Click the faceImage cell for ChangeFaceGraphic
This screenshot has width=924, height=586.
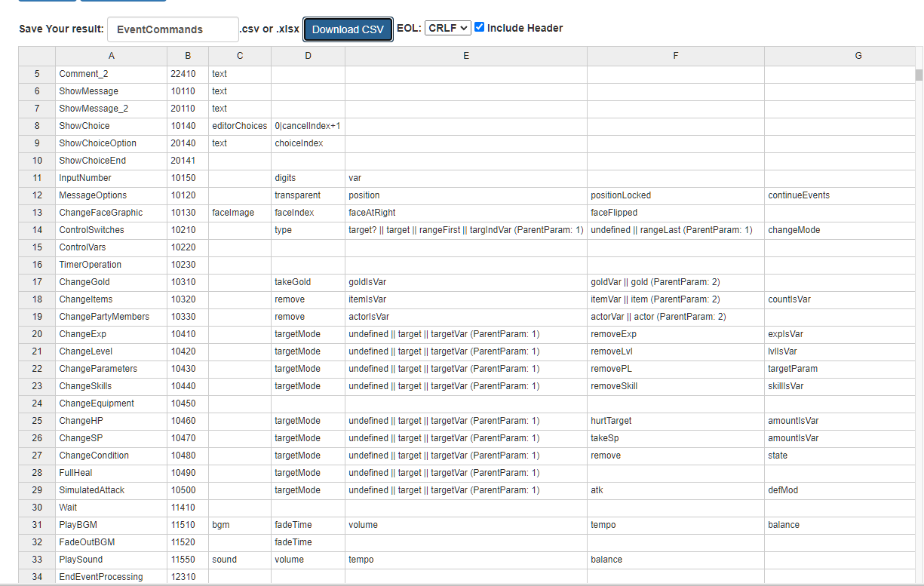coord(239,212)
